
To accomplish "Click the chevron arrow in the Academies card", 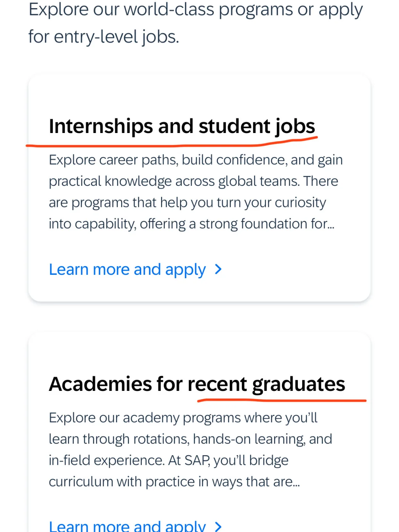I will (218, 526).
